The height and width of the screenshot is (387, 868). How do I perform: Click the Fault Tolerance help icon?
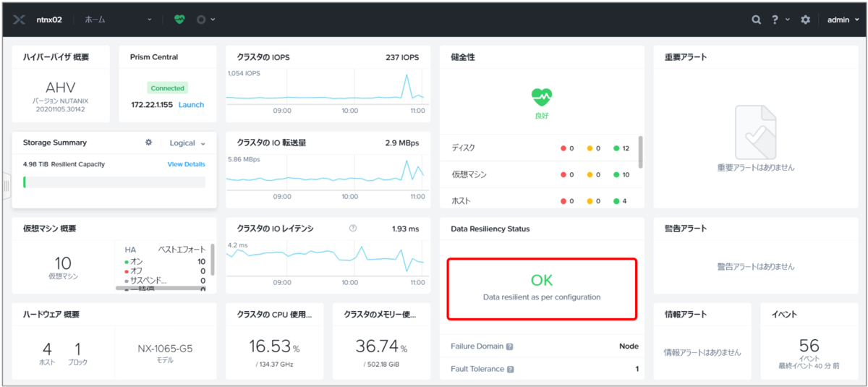[511, 370]
